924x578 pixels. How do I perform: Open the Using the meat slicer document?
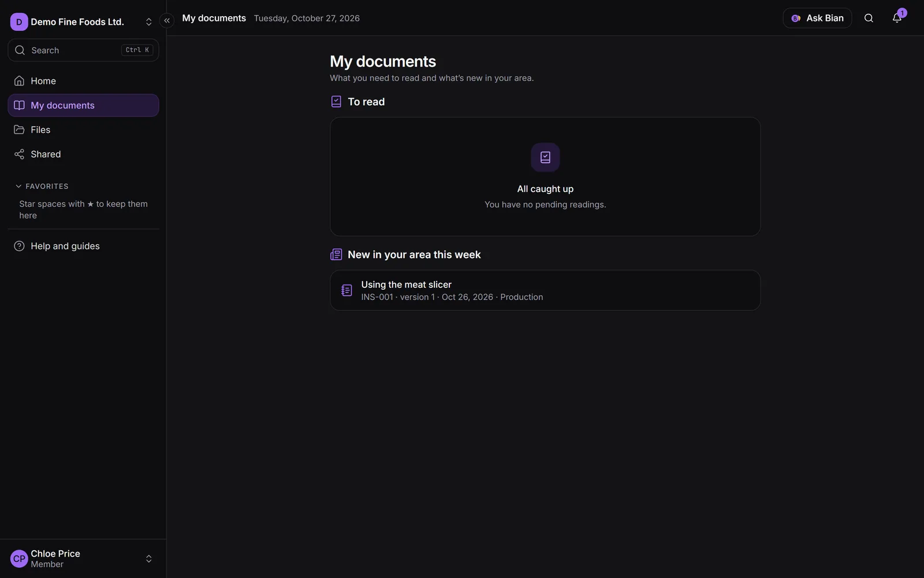pyautogui.click(x=545, y=290)
